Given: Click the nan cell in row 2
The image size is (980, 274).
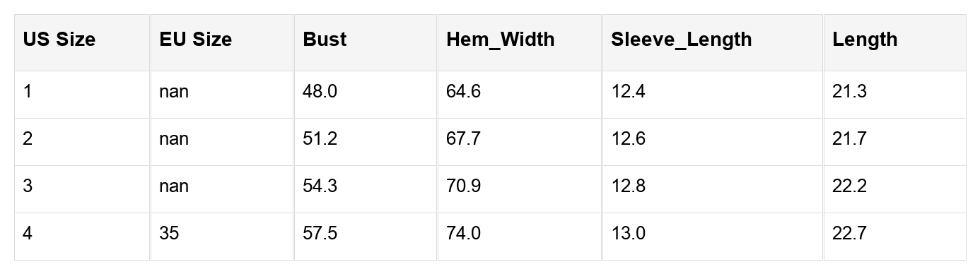Looking at the screenshot, I should 222,142.
